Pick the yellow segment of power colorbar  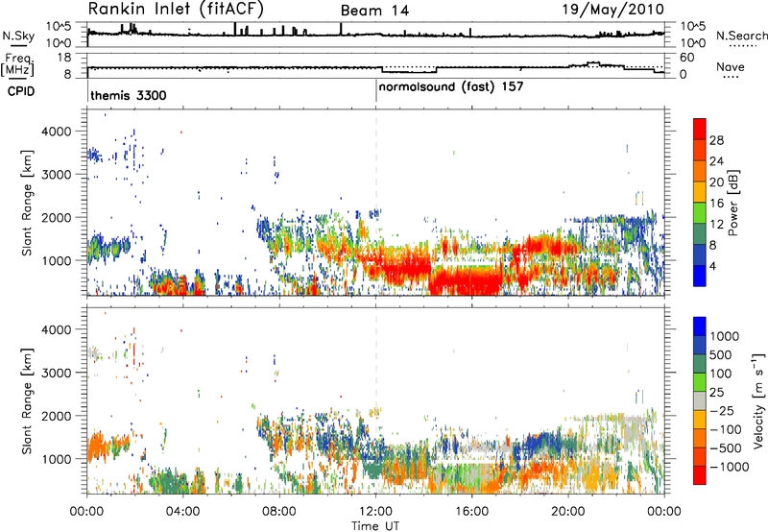pos(700,192)
